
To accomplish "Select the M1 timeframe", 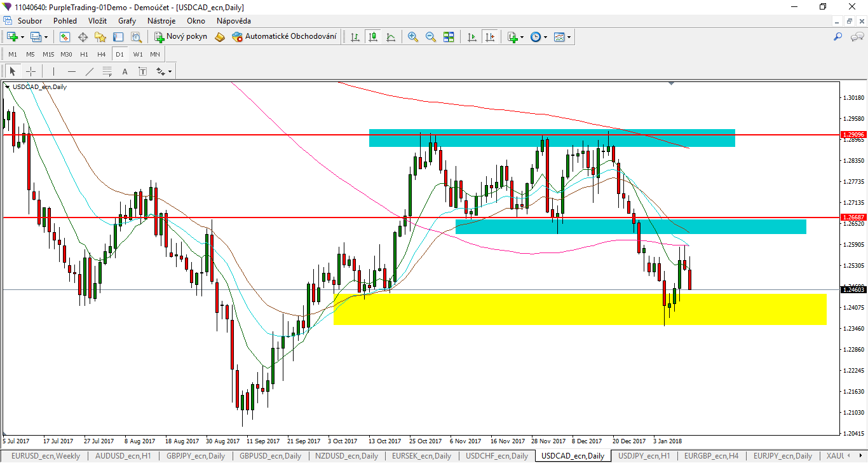I will tap(13, 54).
